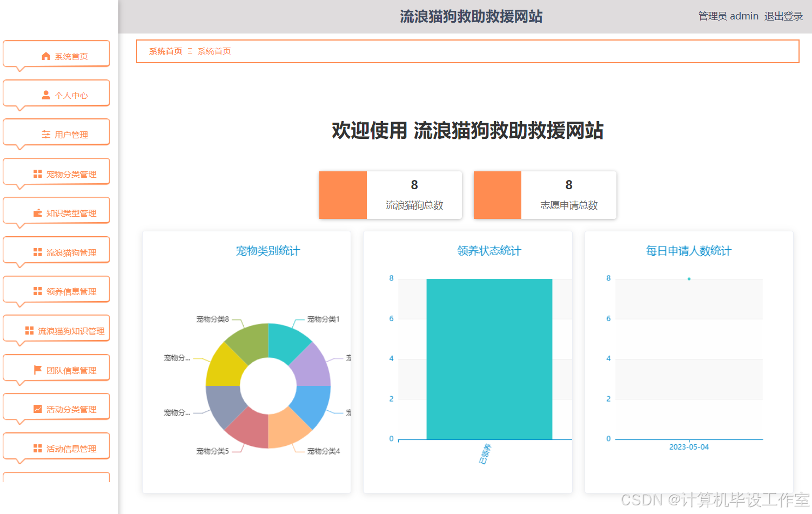Screen dimensions: 812x514
Task: Click the 宠物分类5 pie label
Action: [212, 451]
